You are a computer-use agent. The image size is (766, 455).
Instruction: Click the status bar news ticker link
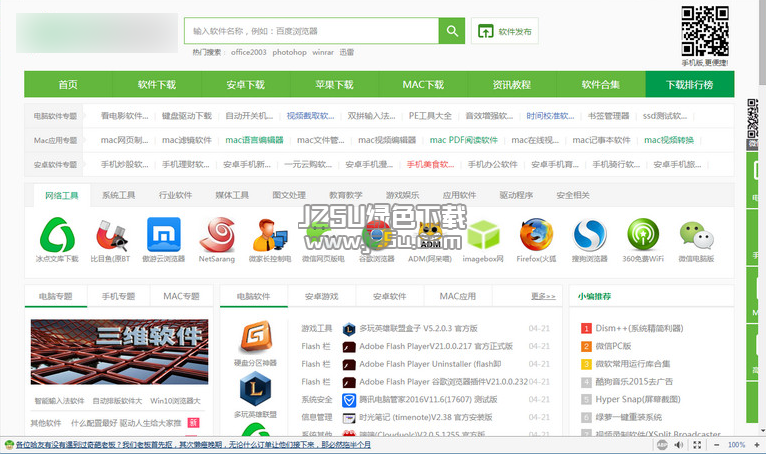[x=193, y=445]
